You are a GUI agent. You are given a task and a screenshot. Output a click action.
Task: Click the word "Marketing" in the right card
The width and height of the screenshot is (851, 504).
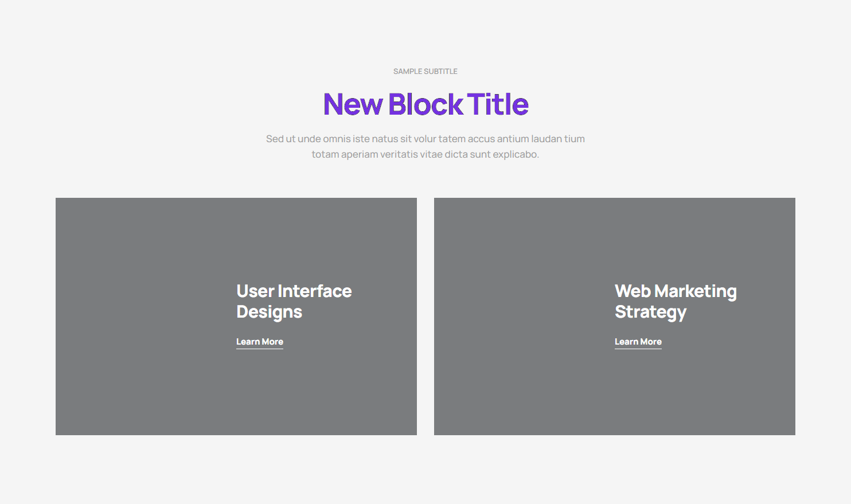coord(695,291)
